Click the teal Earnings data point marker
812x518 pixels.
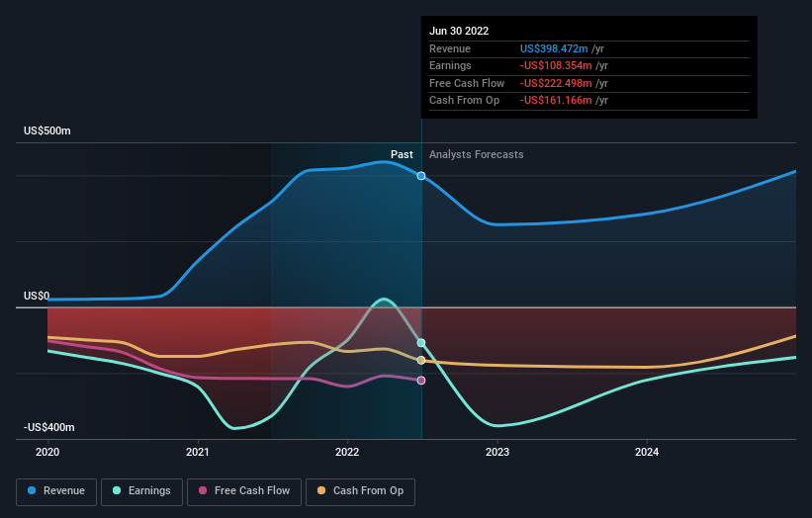pos(421,343)
